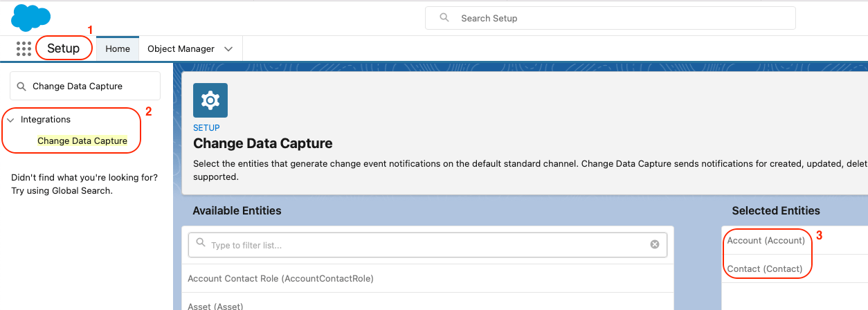This screenshot has width=868, height=310.
Task: Click the Integrations tree label
Action: tap(46, 120)
